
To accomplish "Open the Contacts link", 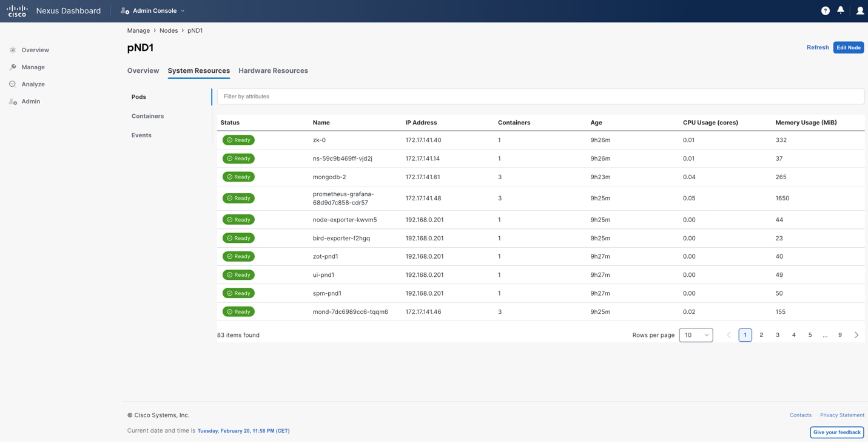I will 801,415.
